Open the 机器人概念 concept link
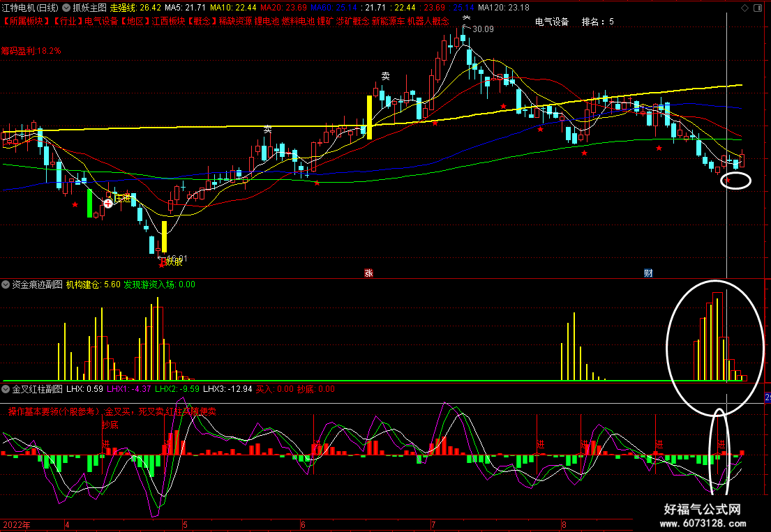This screenshot has width=771, height=532. (428, 21)
